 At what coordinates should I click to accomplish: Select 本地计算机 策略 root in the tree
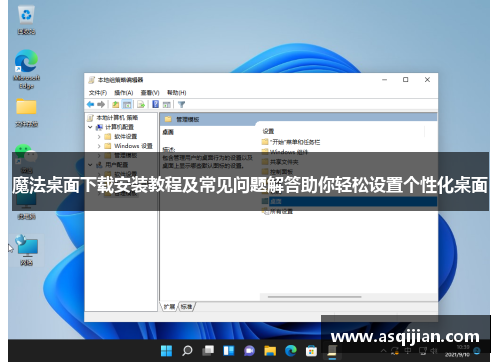pyautogui.click(x=117, y=118)
